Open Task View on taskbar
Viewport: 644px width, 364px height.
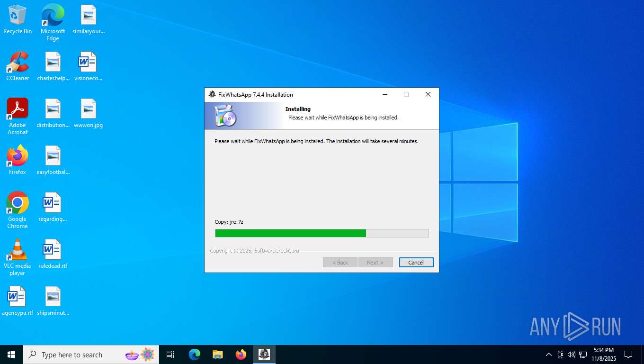tap(170, 355)
